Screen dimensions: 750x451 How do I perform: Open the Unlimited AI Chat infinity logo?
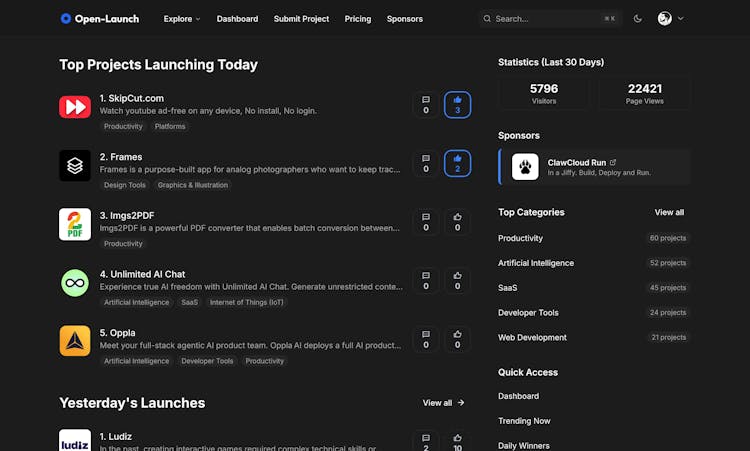(75, 283)
